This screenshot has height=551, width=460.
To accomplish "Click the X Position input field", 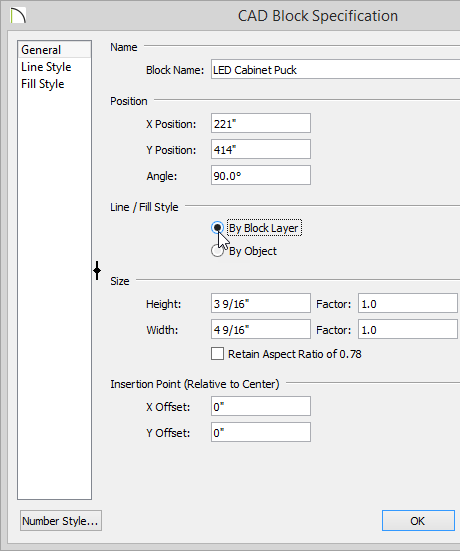I will pos(261,123).
